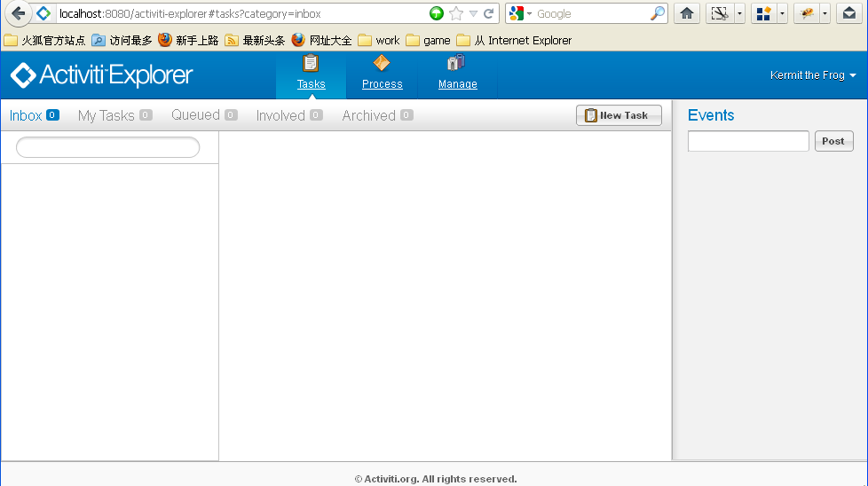Open the work bookmarks folder

pyautogui.click(x=379, y=41)
